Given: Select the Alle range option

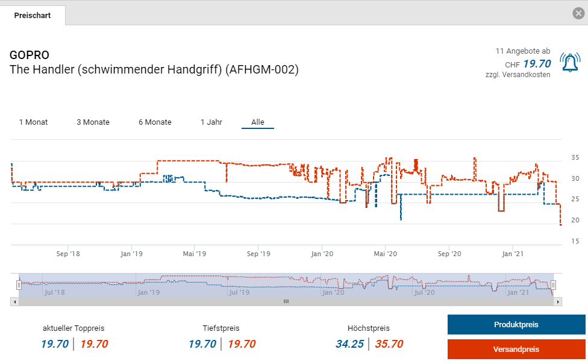Looking at the screenshot, I should pos(258,122).
